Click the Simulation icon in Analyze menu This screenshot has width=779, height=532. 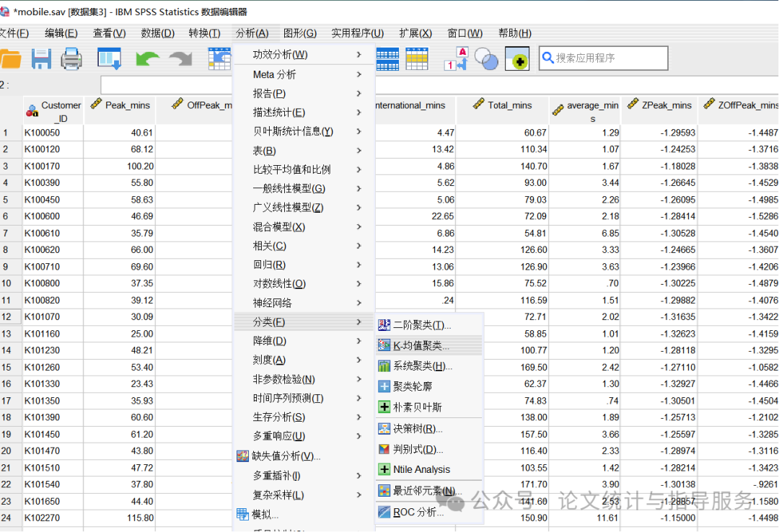[x=242, y=514]
